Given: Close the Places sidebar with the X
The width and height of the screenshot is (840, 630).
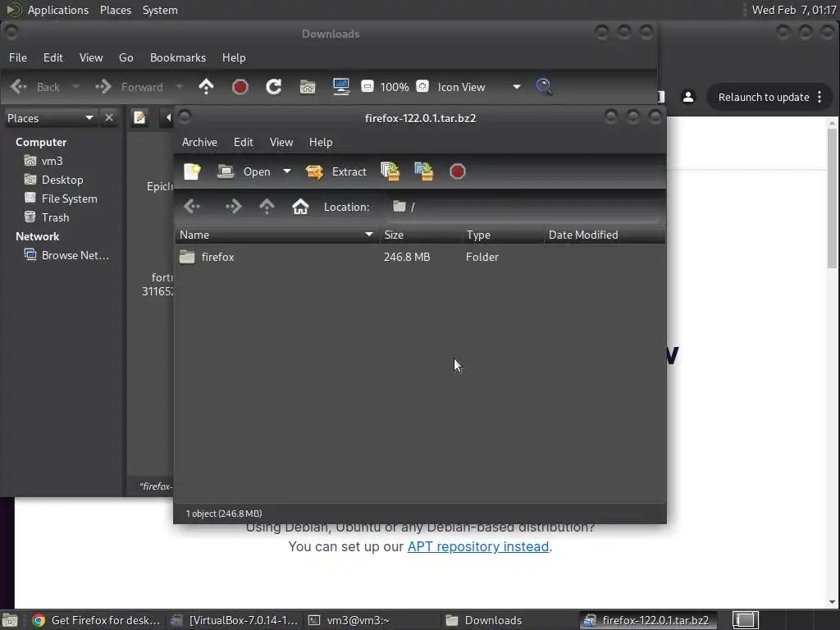Looking at the screenshot, I should pyautogui.click(x=109, y=117).
